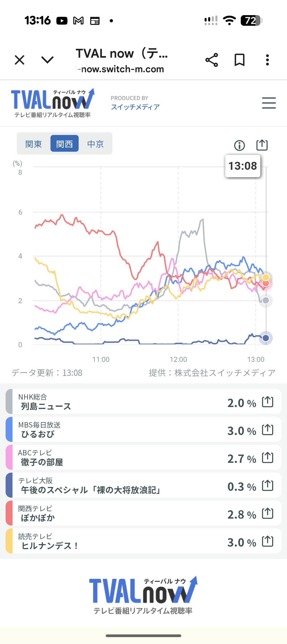Share the テレビ大阪 rating row
This screenshot has width=287, height=644.
[267, 485]
